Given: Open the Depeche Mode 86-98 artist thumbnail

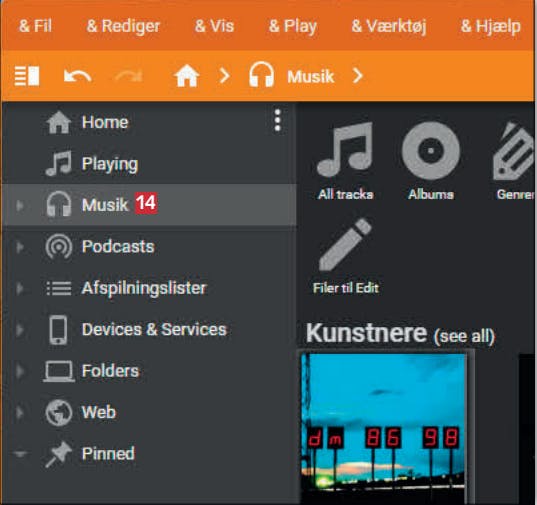Looking at the screenshot, I should coord(384,428).
